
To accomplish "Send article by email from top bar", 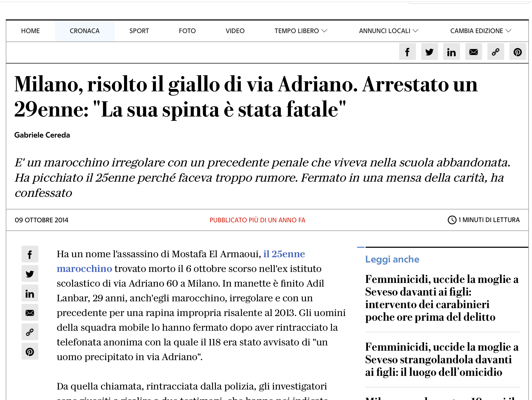I will [473, 52].
